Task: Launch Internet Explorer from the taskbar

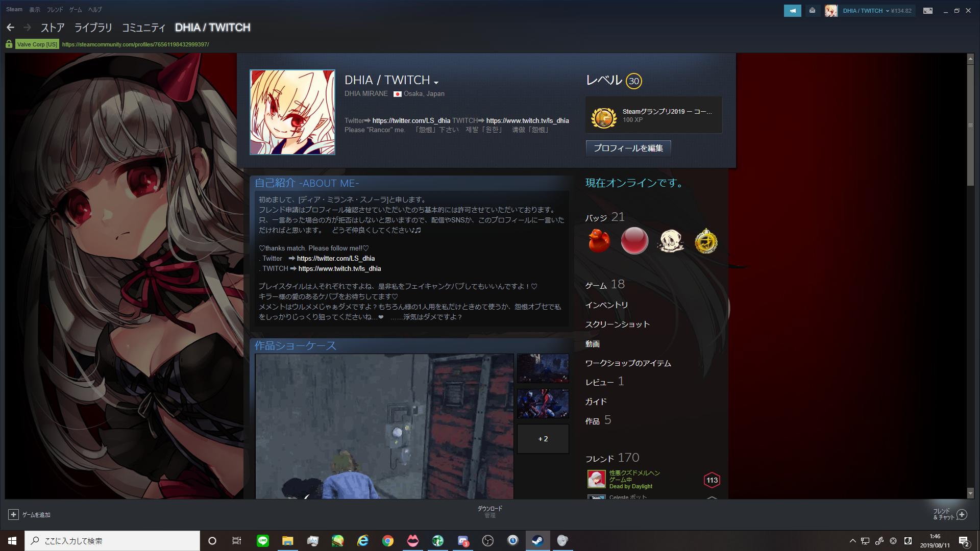Action: pyautogui.click(x=363, y=541)
